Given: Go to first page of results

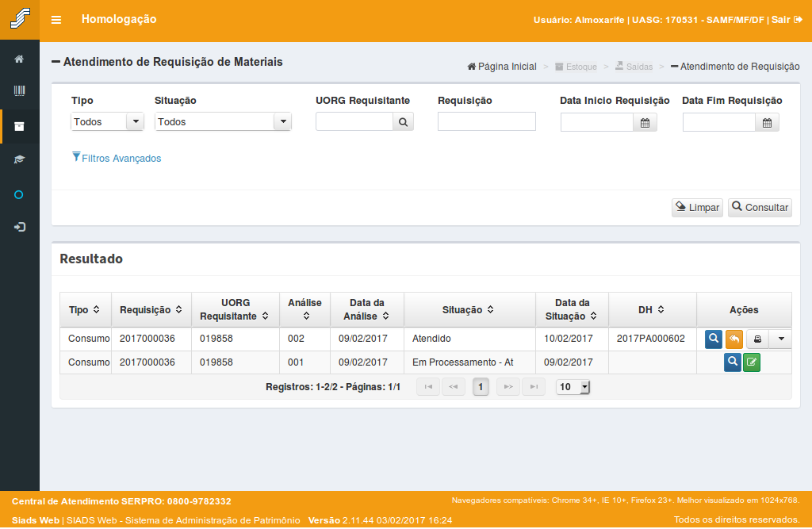Looking at the screenshot, I should (428, 387).
